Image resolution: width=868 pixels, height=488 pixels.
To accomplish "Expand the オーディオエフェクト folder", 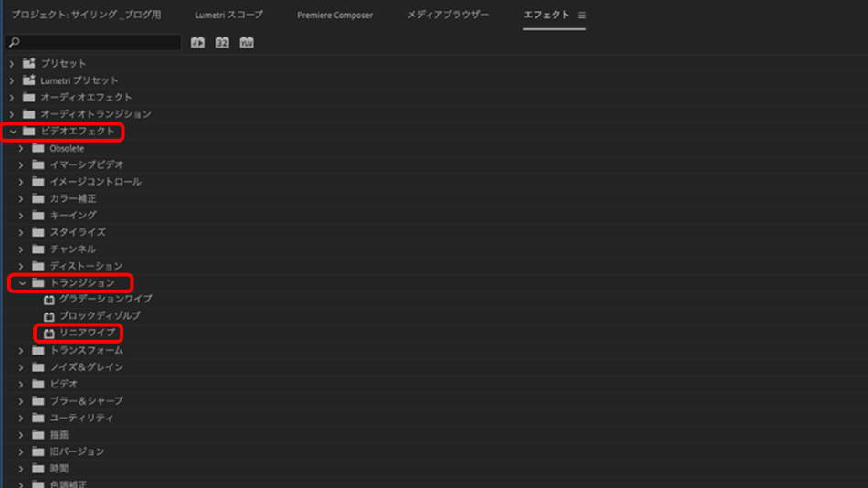I will [x=12, y=98].
